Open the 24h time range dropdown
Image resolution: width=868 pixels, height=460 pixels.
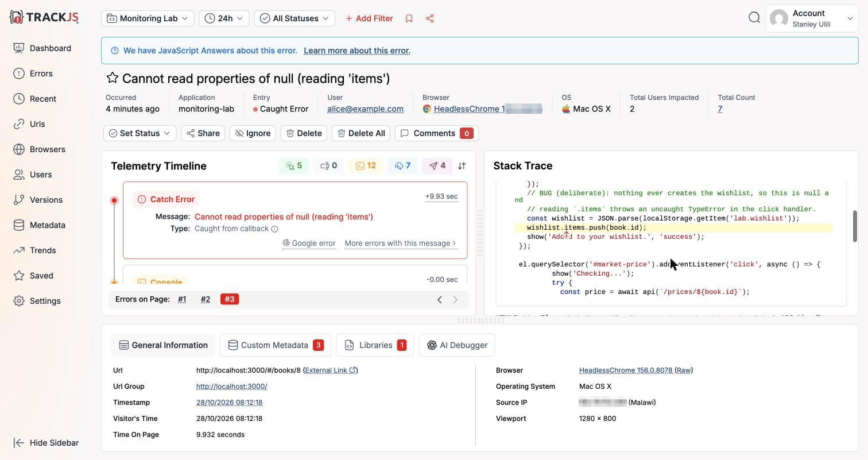tap(224, 18)
